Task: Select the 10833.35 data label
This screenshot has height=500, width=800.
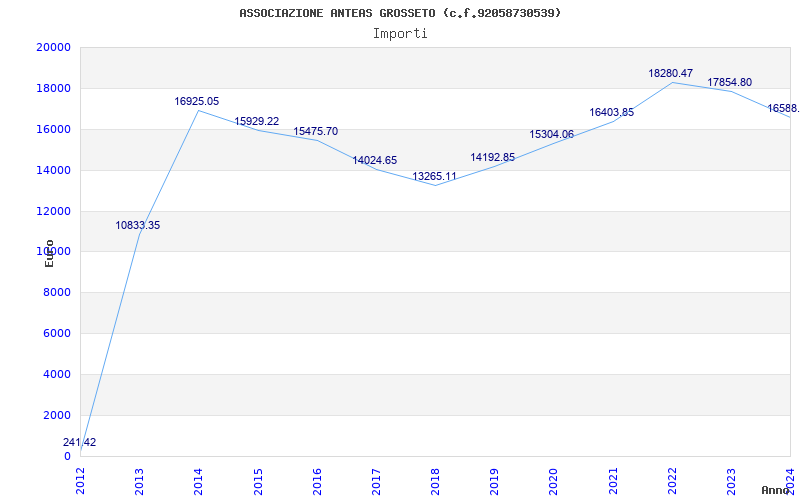Action: pyautogui.click(x=138, y=225)
